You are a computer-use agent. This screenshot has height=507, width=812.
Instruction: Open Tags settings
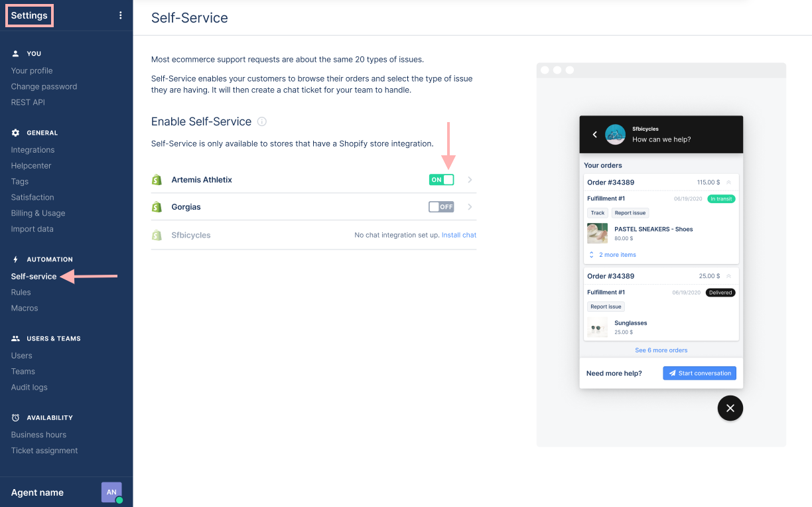[x=20, y=182]
